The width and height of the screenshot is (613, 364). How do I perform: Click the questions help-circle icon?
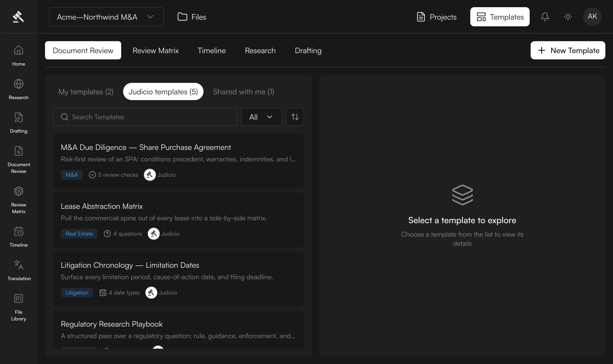[107, 234]
